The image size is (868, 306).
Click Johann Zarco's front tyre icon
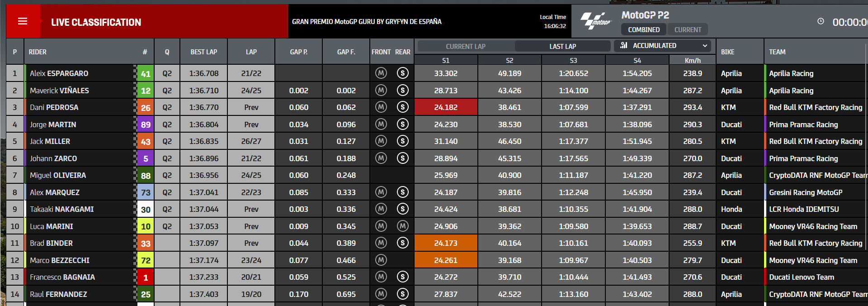[x=381, y=158]
